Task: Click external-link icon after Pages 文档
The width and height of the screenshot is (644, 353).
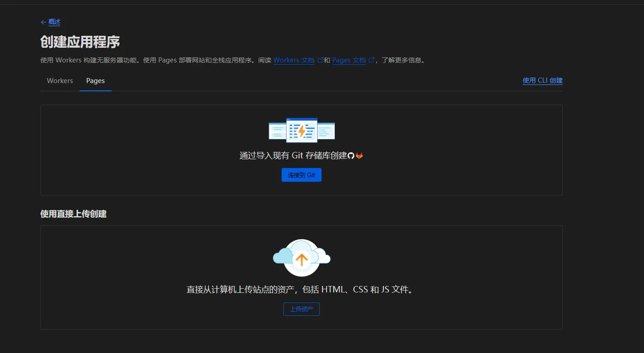Action: point(372,60)
